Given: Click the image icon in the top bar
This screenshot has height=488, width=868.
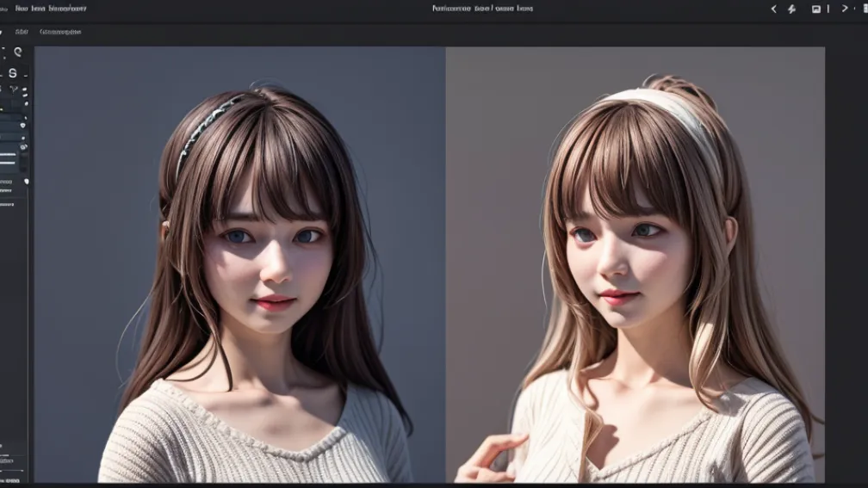Looking at the screenshot, I should 816,9.
